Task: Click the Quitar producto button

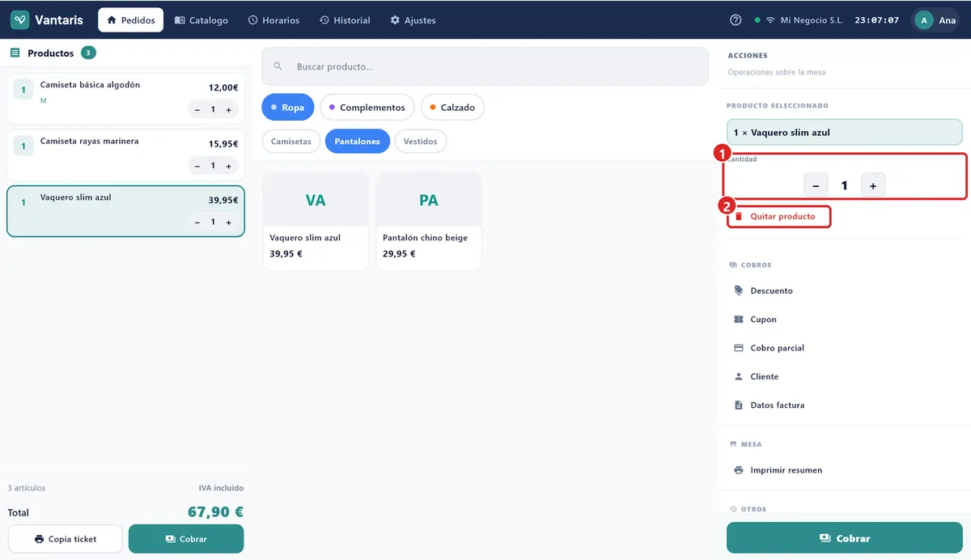Action: pyautogui.click(x=778, y=217)
